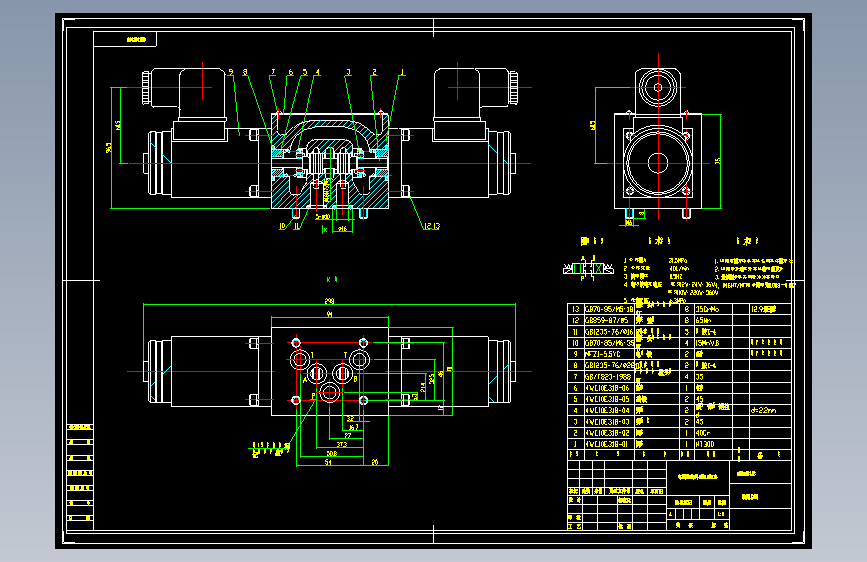Pick the balloon label 11 below the valve body
Viewport: 867px width, 562px height.
(x=297, y=226)
